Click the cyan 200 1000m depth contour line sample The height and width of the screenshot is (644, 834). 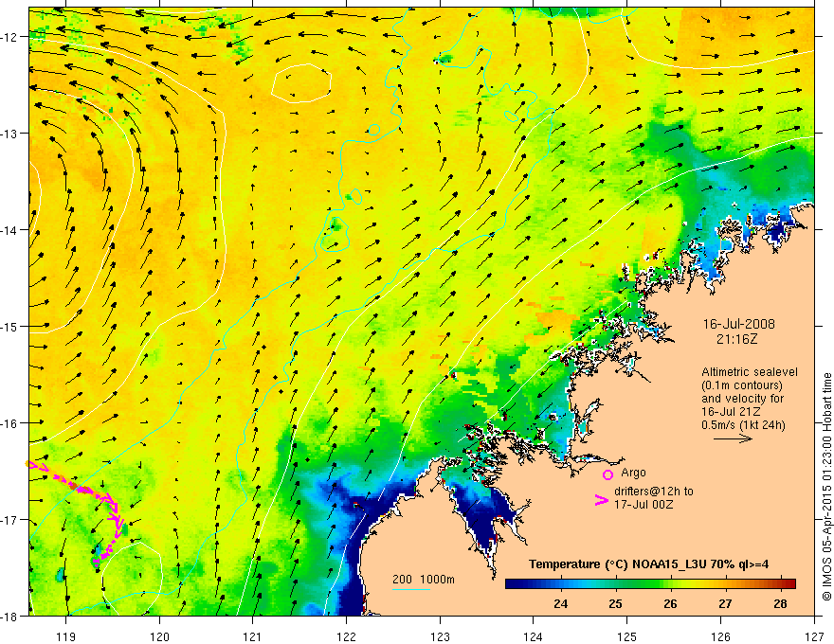click(x=411, y=589)
